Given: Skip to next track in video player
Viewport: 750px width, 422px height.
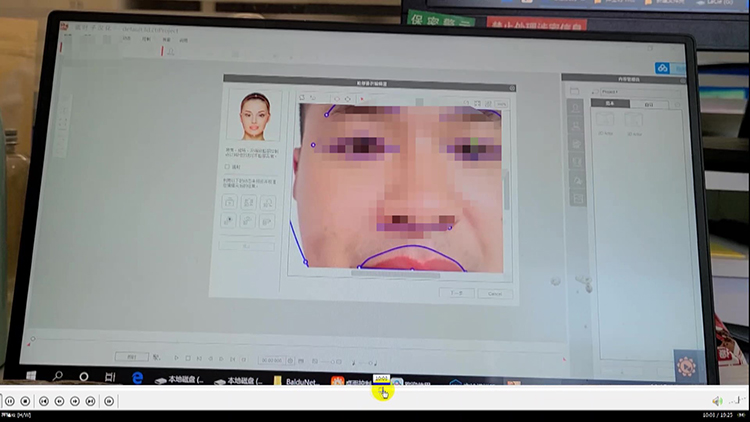Looking at the screenshot, I should (90, 401).
